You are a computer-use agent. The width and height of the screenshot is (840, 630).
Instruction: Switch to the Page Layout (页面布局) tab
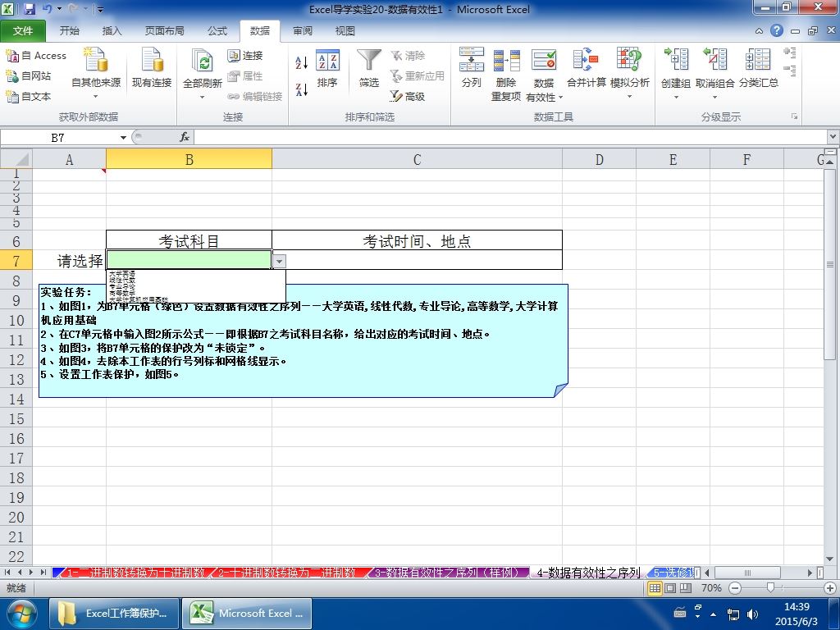pyautogui.click(x=164, y=31)
